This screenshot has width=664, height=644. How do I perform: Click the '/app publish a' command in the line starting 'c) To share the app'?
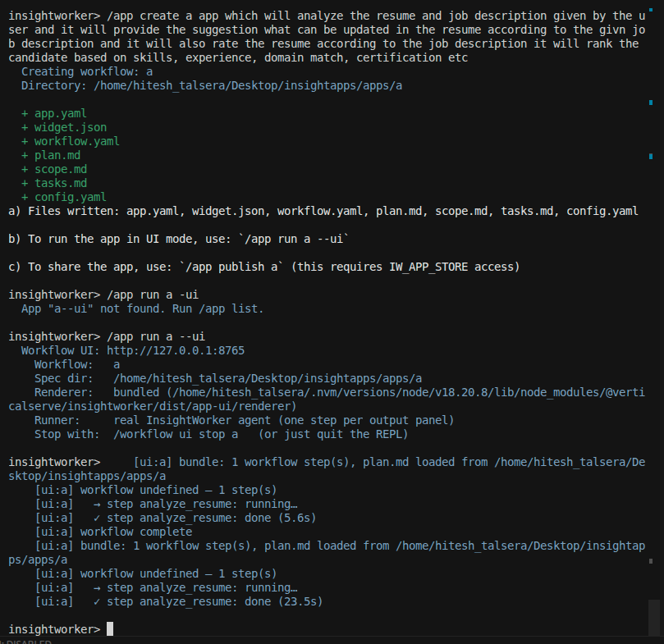pos(232,267)
